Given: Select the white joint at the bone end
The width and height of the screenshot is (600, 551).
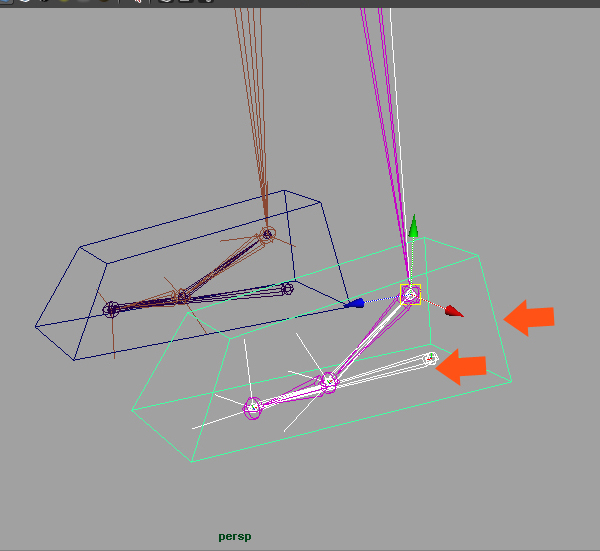Looking at the screenshot, I should (431, 359).
